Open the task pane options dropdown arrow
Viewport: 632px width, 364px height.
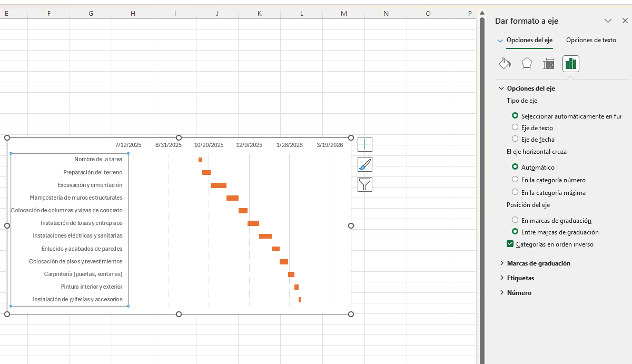click(x=608, y=21)
